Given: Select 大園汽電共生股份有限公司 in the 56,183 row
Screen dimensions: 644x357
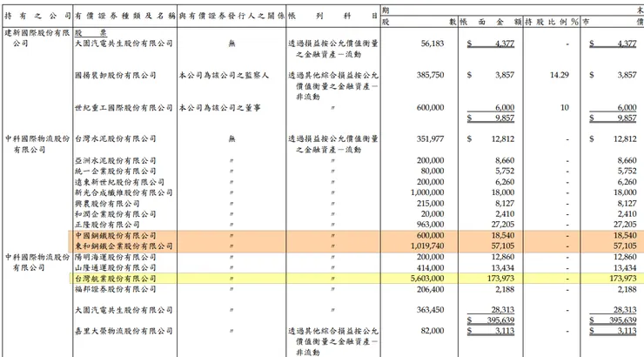Looking at the screenshot, I should pos(124,44).
